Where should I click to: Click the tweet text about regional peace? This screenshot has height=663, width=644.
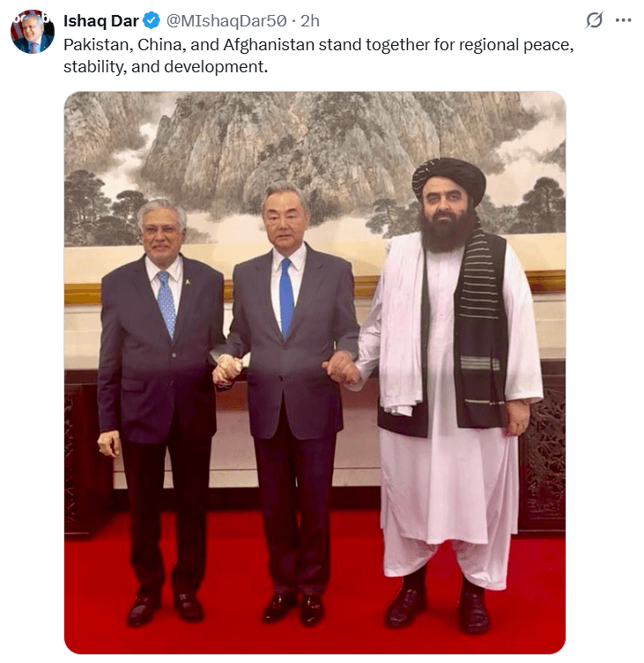[319, 56]
